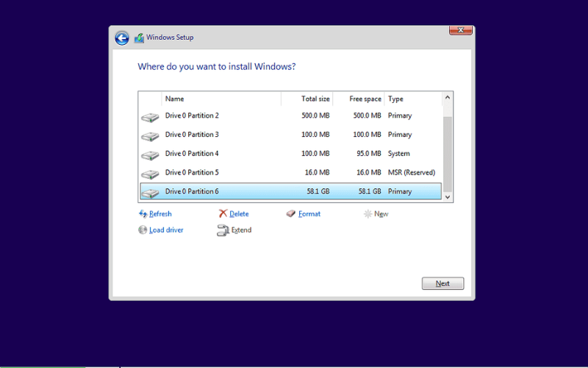Viewport: 588px width, 368px height.
Task: Click the MSR (Reserved) type cell
Action: [x=412, y=173]
